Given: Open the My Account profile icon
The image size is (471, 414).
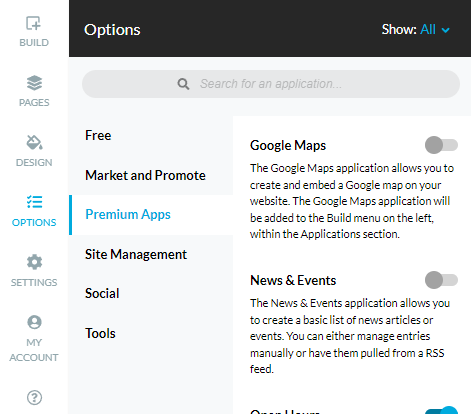Looking at the screenshot, I should click(x=34, y=322).
